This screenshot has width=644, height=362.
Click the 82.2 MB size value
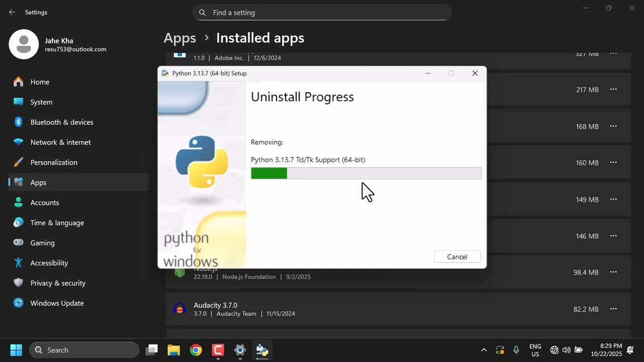pos(586,309)
